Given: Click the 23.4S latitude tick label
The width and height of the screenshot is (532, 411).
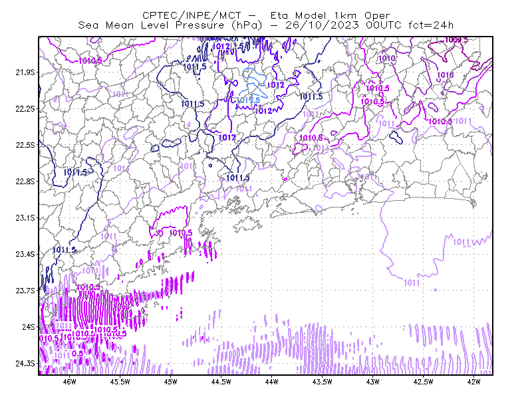Looking at the screenshot, I should pyautogui.click(x=25, y=254).
